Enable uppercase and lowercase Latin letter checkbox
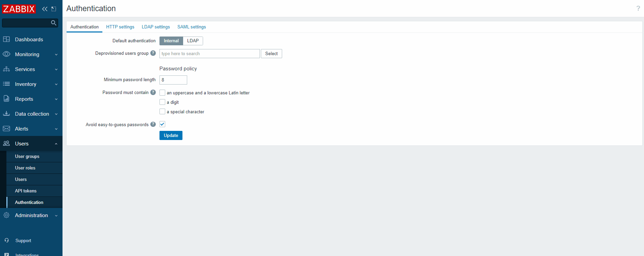644x256 pixels. (163, 93)
